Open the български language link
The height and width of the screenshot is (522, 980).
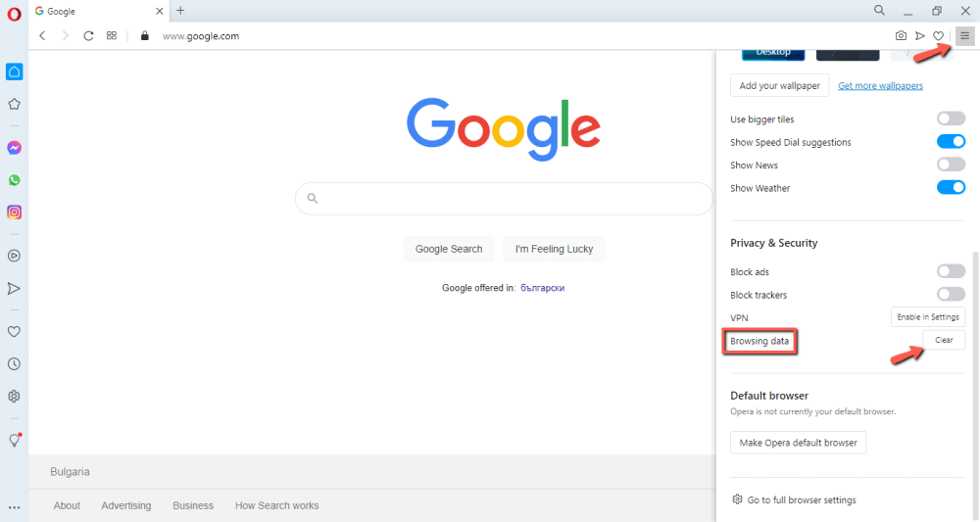543,288
